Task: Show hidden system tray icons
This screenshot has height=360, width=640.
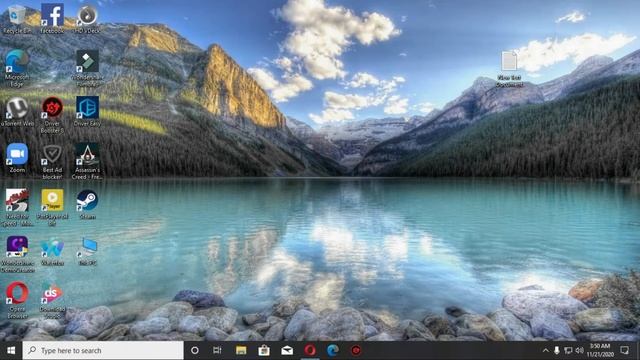Action: (x=545, y=350)
